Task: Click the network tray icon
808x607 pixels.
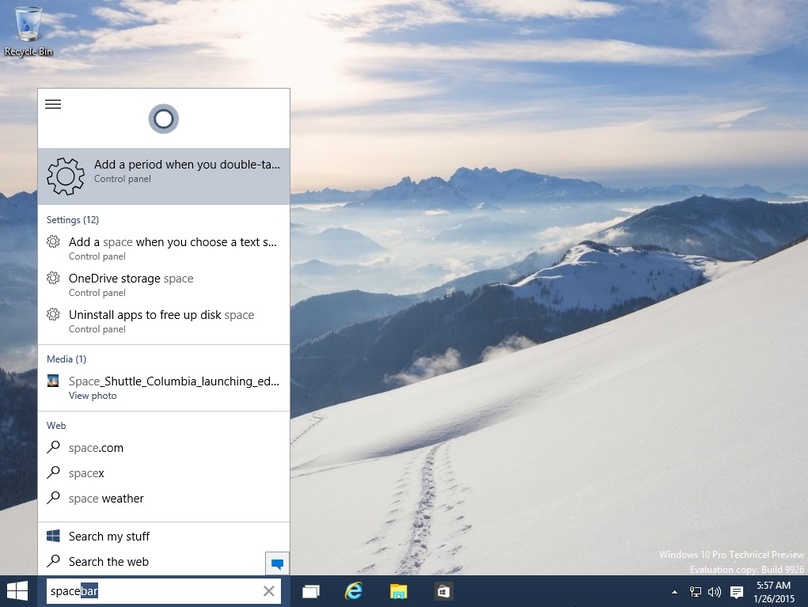Action: [695, 592]
